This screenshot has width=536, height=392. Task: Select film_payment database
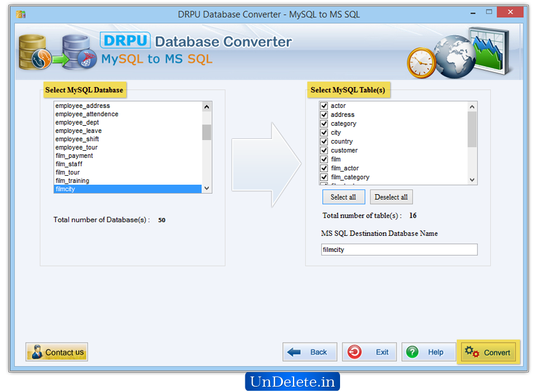tap(128, 155)
